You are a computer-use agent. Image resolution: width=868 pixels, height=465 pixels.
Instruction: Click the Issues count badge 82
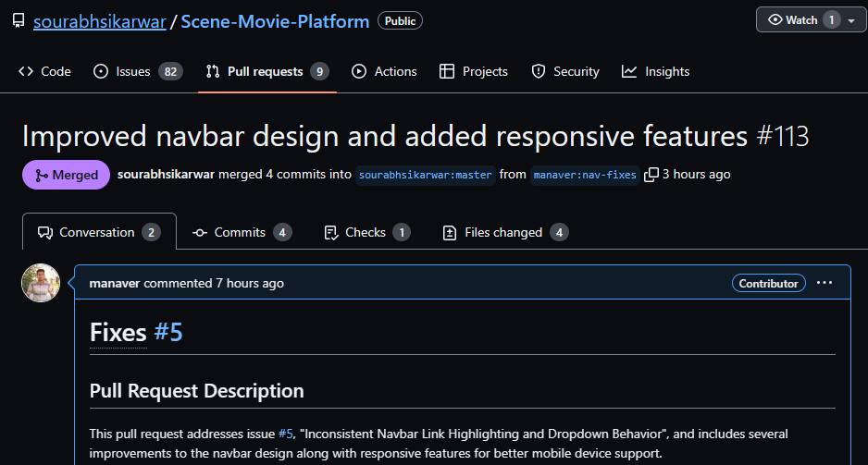tap(170, 71)
